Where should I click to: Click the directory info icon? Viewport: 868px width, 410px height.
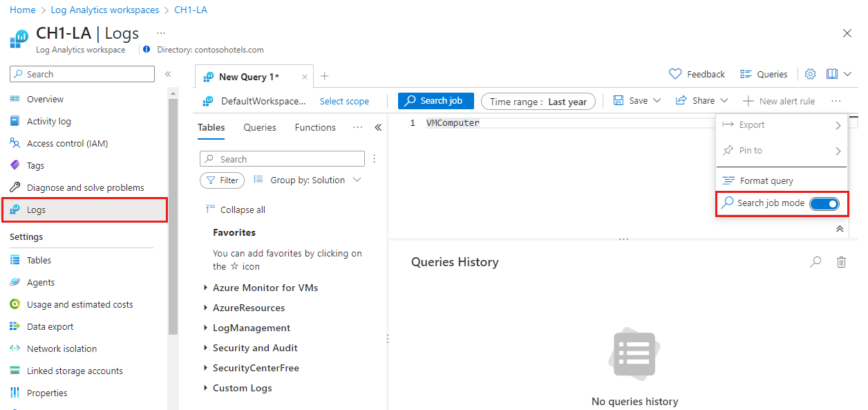click(x=146, y=50)
